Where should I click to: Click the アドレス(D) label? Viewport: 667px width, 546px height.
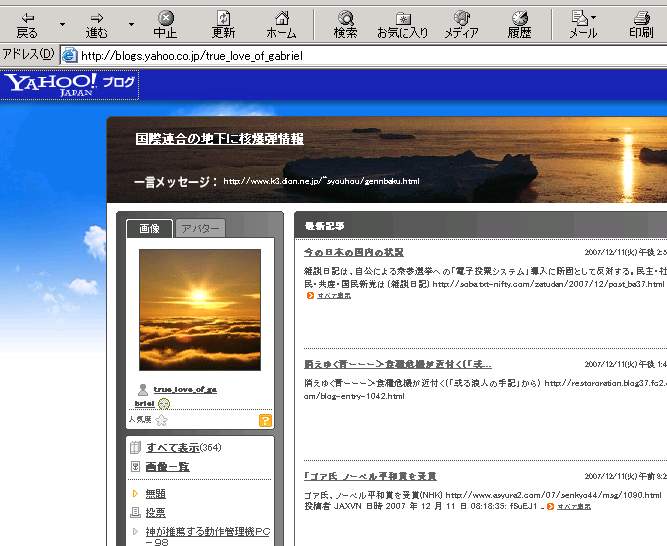click(28, 54)
